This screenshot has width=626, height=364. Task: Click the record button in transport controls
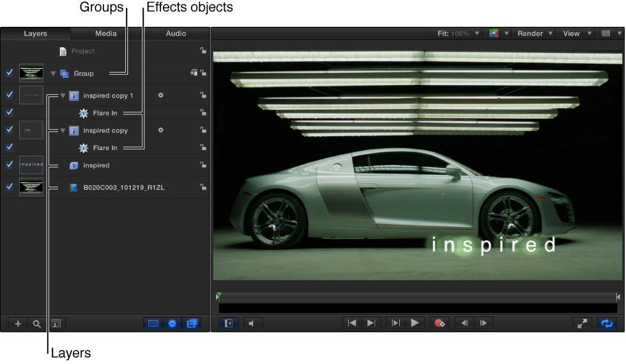coord(439,323)
